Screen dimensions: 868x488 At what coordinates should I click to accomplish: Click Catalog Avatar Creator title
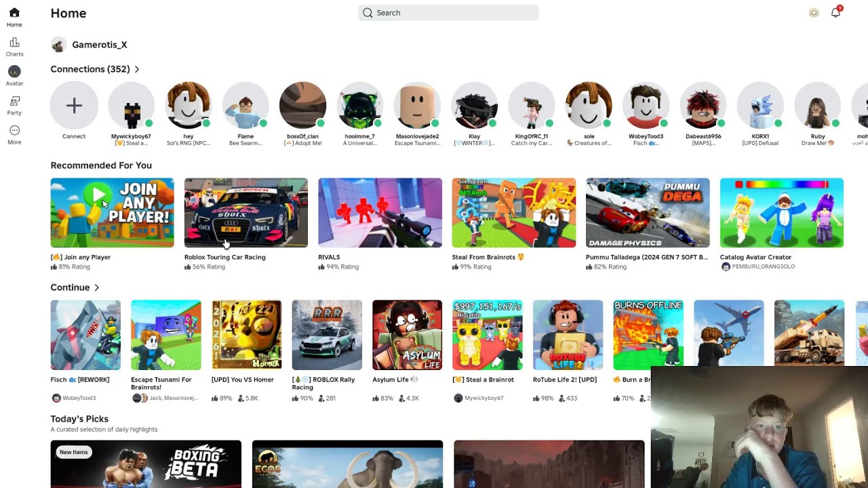tap(755, 258)
